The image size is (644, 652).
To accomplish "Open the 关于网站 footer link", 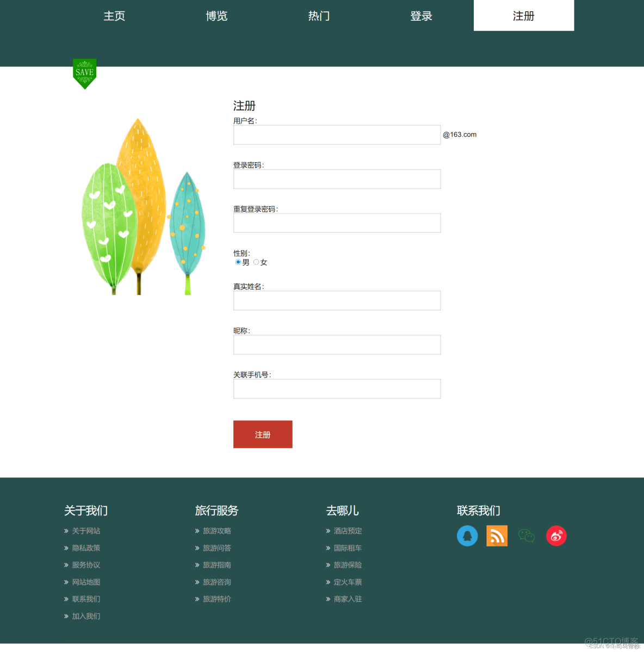I will click(x=85, y=531).
